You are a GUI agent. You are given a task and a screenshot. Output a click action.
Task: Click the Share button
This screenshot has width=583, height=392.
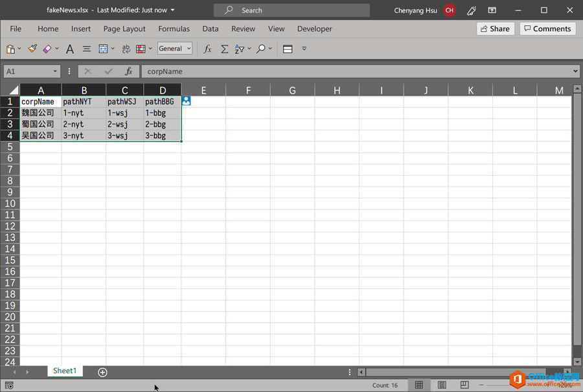[x=495, y=29]
